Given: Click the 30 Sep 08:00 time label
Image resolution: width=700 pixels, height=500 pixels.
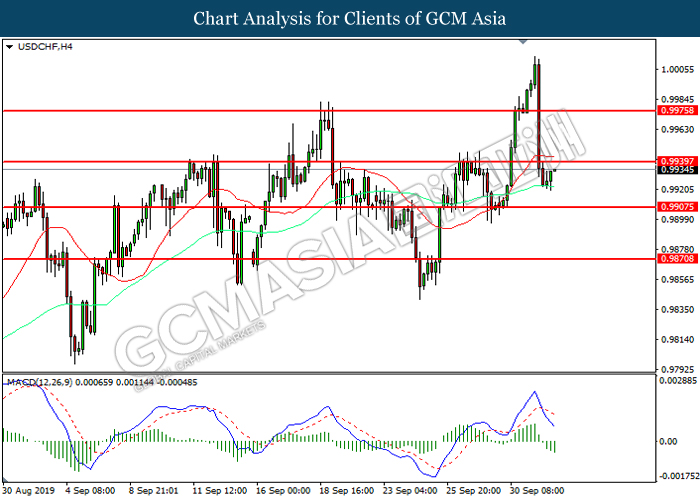Looking at the screenshot, I should point(537,491).
